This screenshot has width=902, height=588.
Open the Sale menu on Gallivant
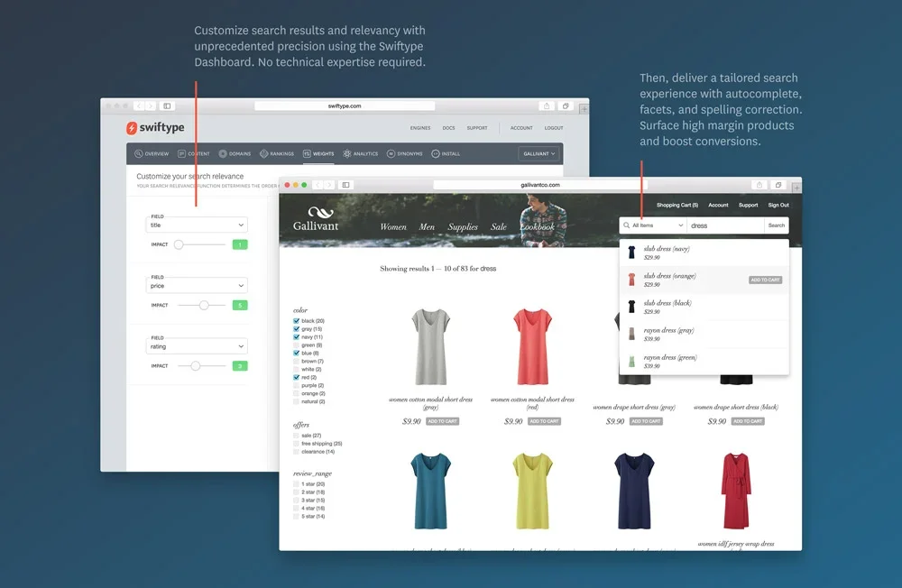click(498, 226)
